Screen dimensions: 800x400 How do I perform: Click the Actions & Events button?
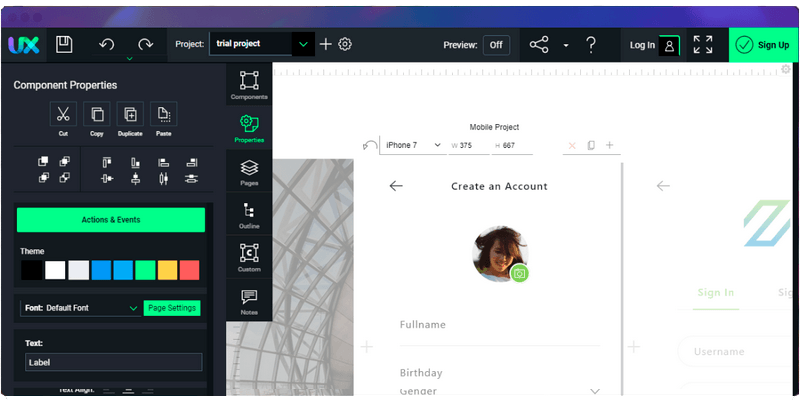coord(111,220)
